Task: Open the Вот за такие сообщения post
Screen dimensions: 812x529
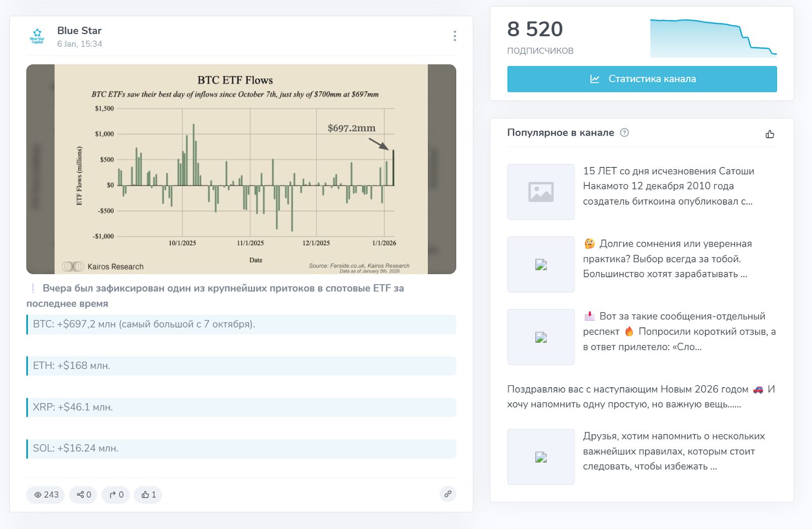Action: (679, 332)
